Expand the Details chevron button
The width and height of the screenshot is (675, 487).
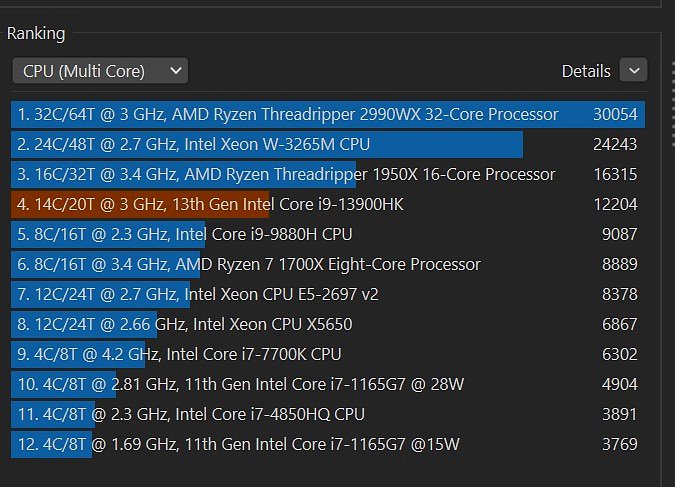(633, 70)
